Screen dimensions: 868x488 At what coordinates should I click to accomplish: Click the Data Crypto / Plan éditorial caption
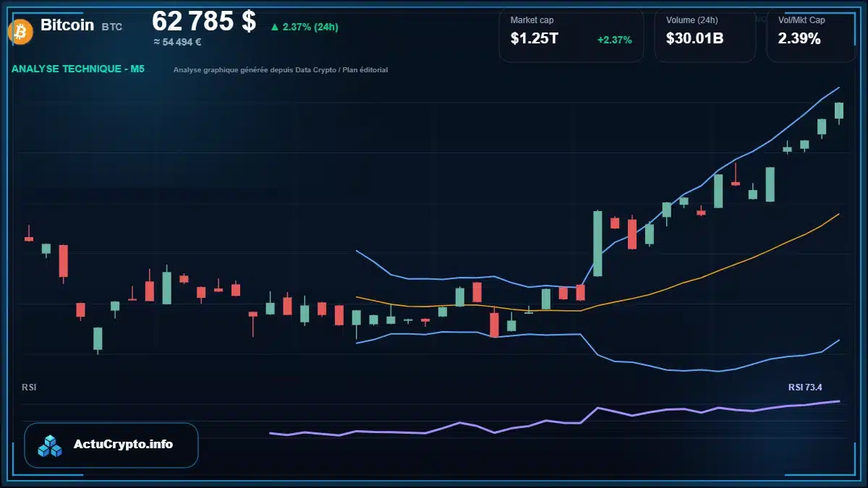pyautogui.click(x=281, y=70)
